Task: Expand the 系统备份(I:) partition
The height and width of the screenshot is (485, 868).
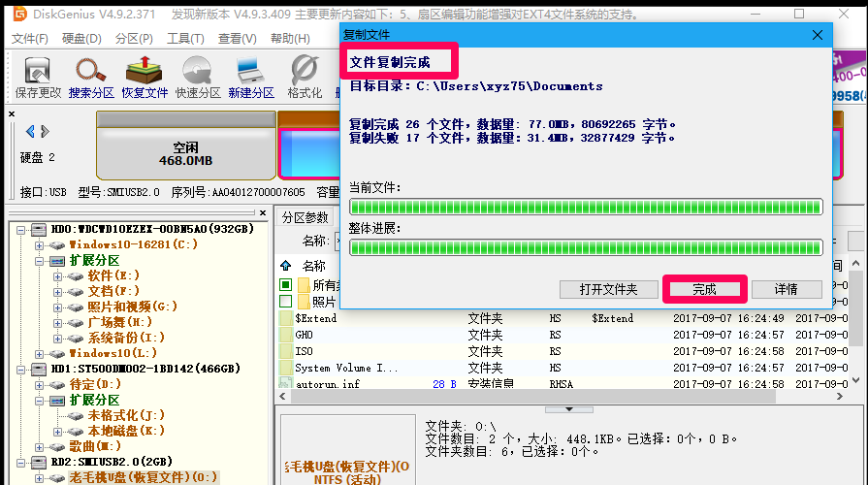Action: point(57,339)
